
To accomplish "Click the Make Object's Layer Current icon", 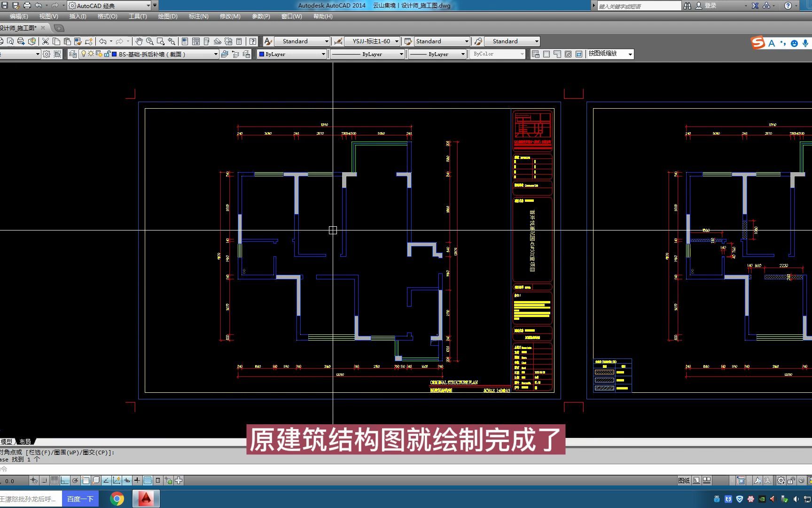I will (x=225, y=54).
